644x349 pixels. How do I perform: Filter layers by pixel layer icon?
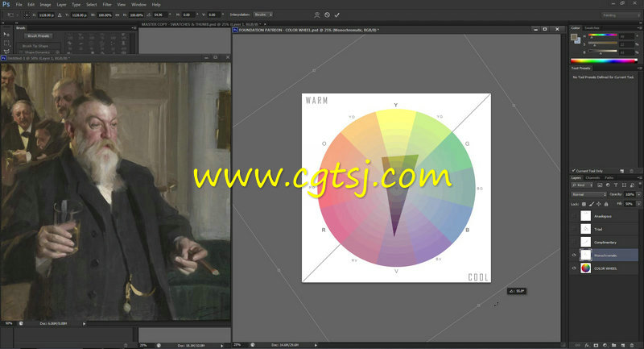600,185
